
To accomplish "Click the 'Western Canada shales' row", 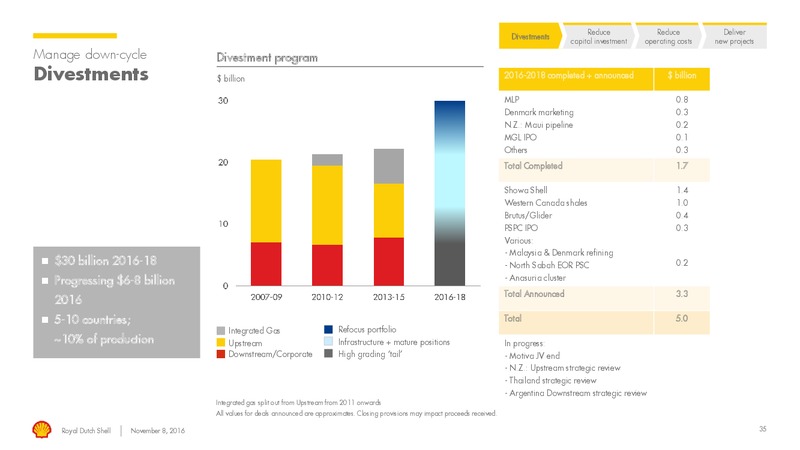I will tap(604, 203).
